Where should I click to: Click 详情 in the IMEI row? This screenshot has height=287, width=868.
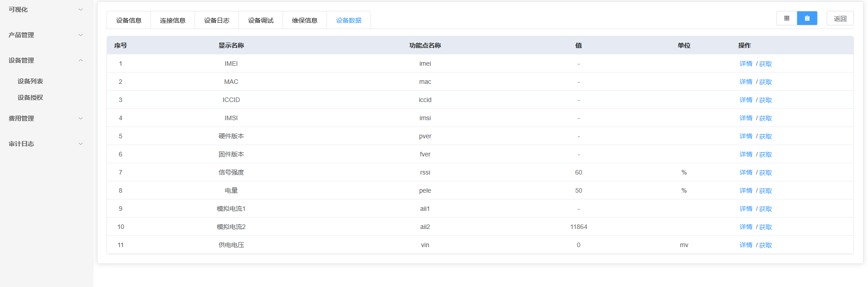pyautogui.click(x=746, y=63)
